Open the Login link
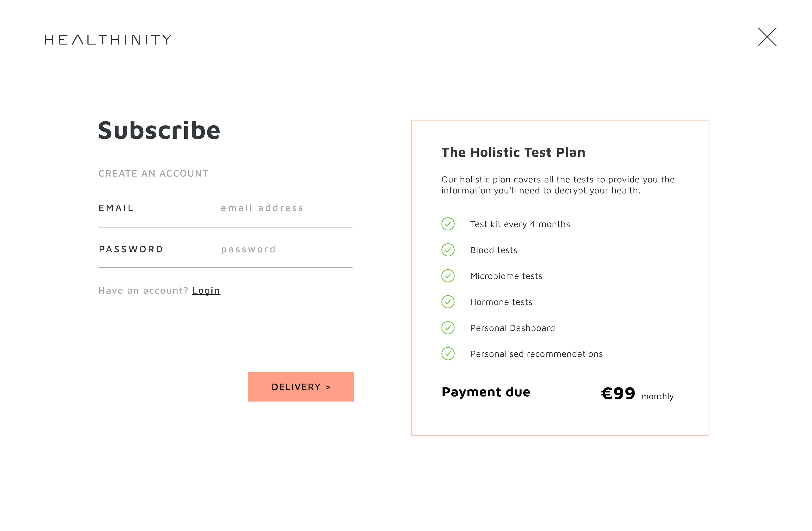The width and height of the screenshot is (812, 531). pos(206,291)
